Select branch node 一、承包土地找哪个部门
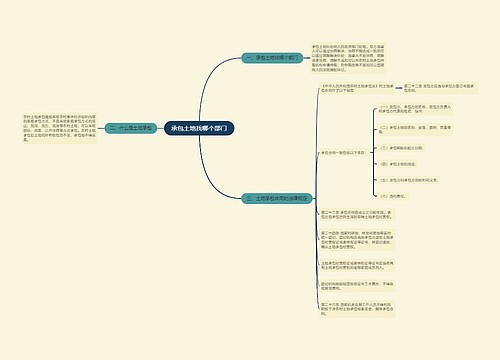Screen dimensions: 500x360 pyautogui.click(x=272, y=58)
